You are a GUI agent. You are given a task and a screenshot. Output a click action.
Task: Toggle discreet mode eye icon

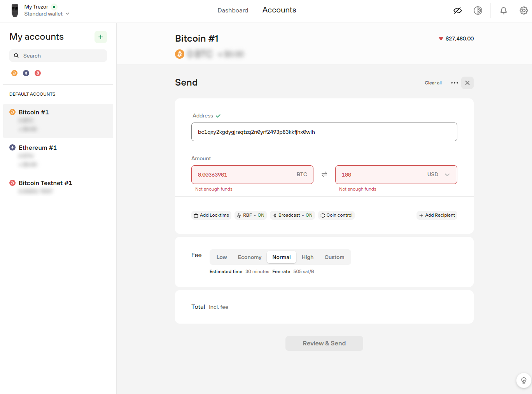point(458,11)
